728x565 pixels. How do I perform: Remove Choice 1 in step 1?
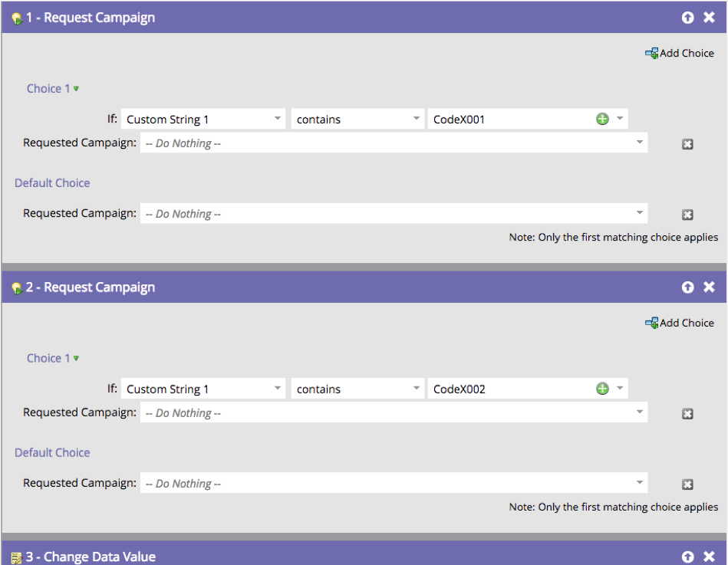tap(687, 144)
